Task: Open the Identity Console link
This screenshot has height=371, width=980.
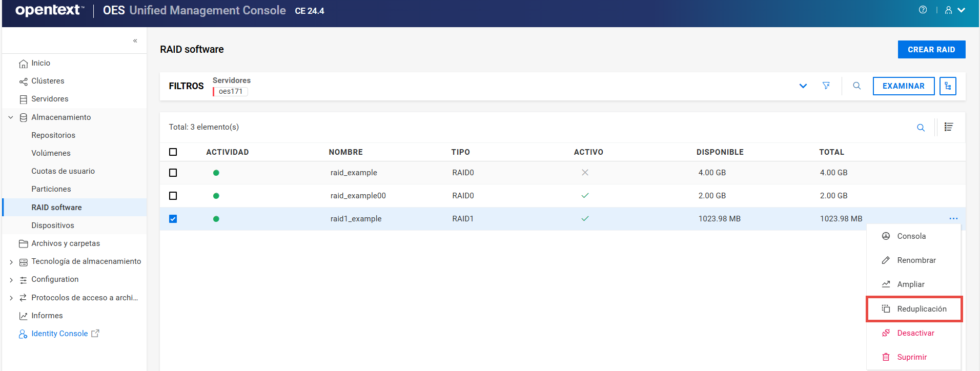Action: [59, 334]
